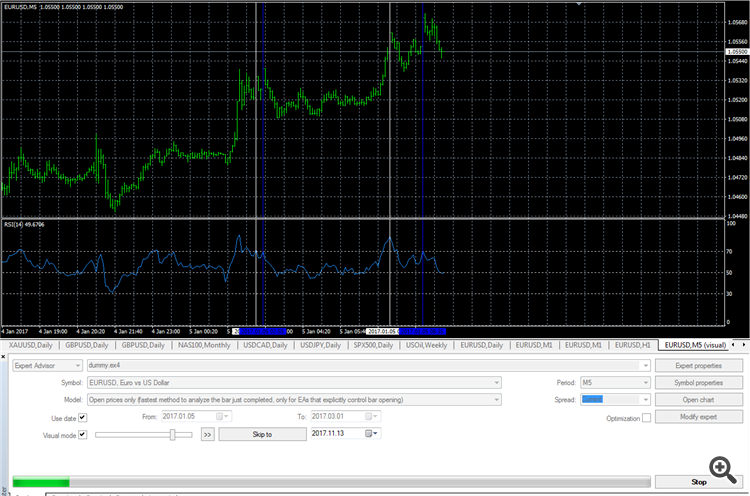The height and width of the screenshot is (496, 750).
Task: Click the Skip to button
Action: (x=263, y=434)
